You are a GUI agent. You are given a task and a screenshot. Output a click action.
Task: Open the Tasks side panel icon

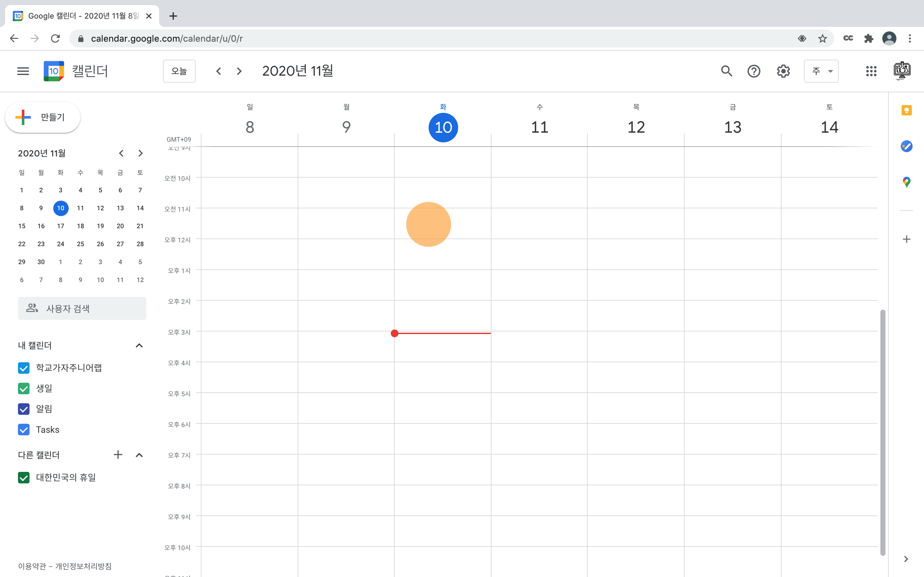pos(906,146)
